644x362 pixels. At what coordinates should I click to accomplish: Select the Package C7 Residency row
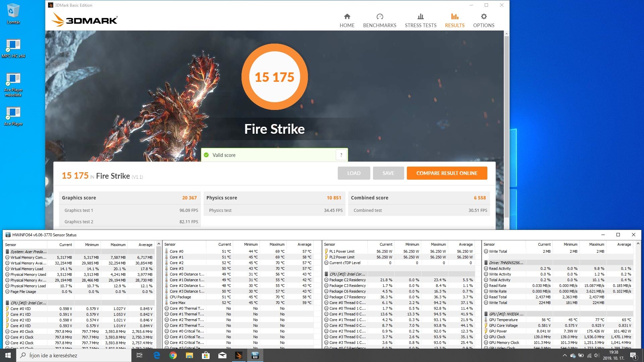click(x=398, y=297)
